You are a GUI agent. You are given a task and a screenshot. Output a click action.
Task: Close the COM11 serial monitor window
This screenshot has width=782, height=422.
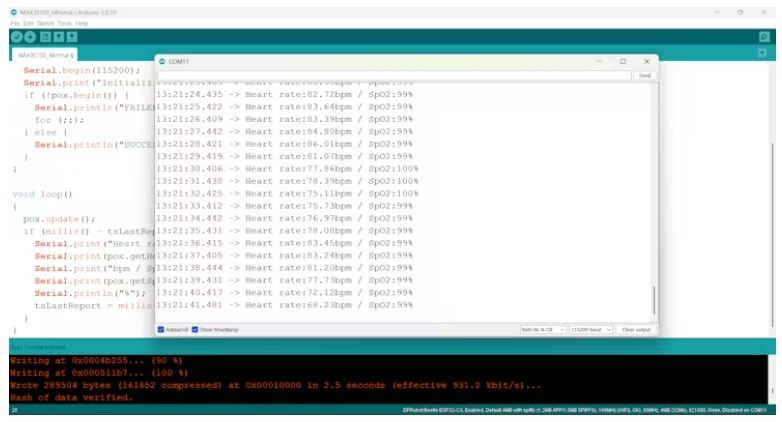(x=646, y=61)
